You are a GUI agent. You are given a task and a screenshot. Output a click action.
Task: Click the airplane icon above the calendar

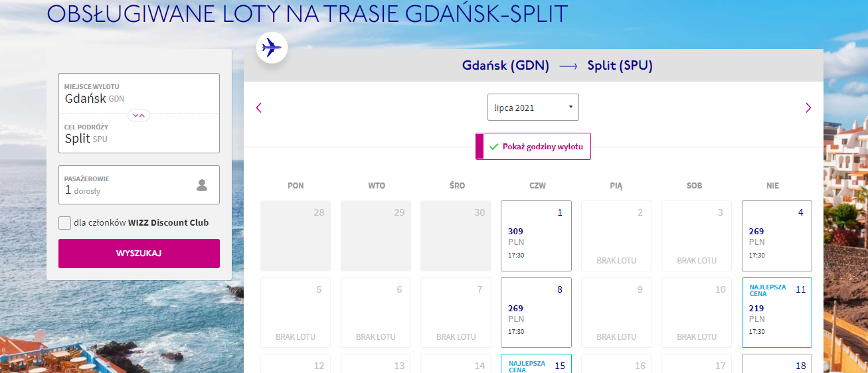tap(272, 48)
